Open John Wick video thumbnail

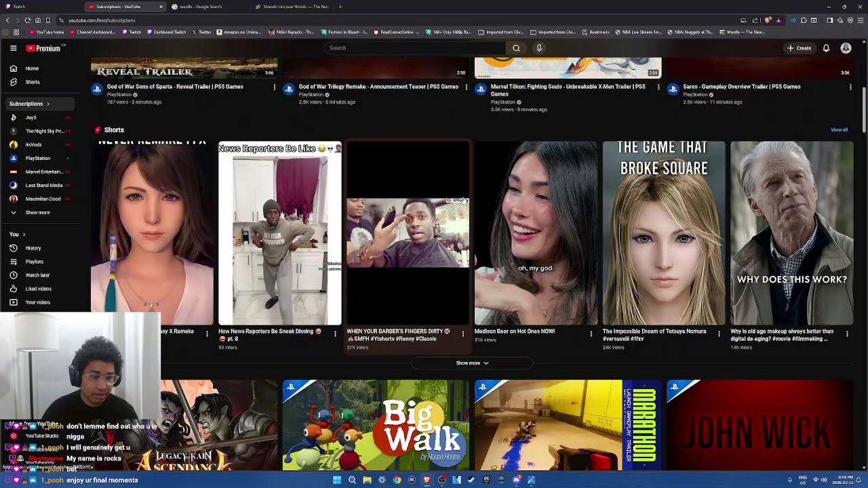[759, 425]
